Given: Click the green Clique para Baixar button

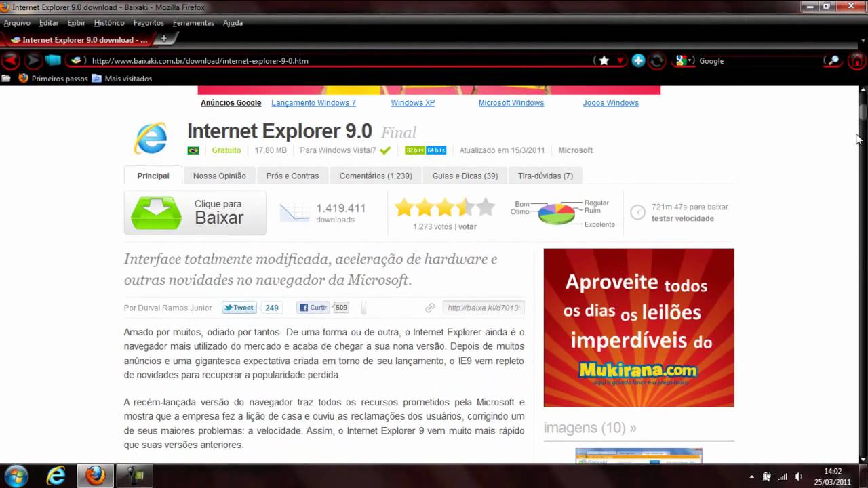Looking at the screenshot, I should pyautogui.click(x=195, y=213).
